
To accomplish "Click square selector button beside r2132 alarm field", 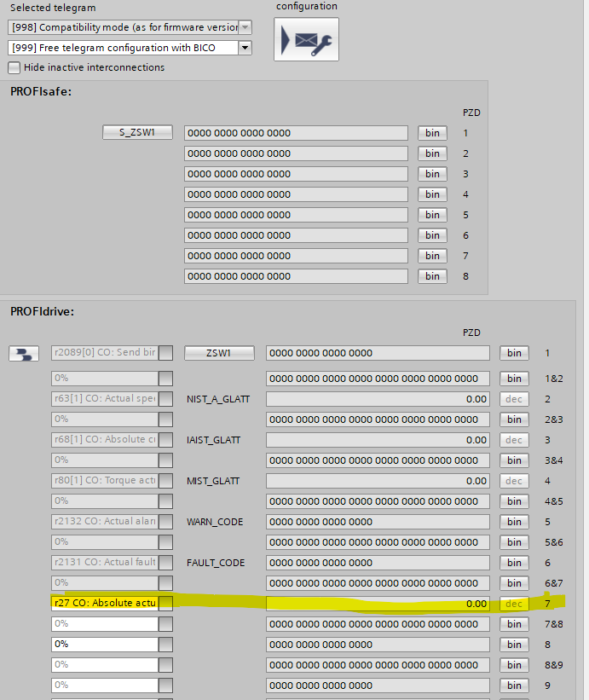I will point(166,522).
